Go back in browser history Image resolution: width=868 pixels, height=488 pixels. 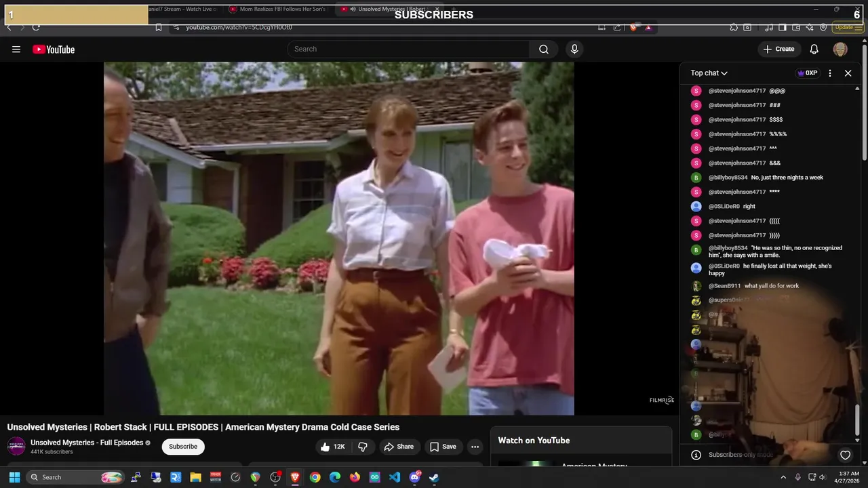pyautogui.click(x=8, y=27)
